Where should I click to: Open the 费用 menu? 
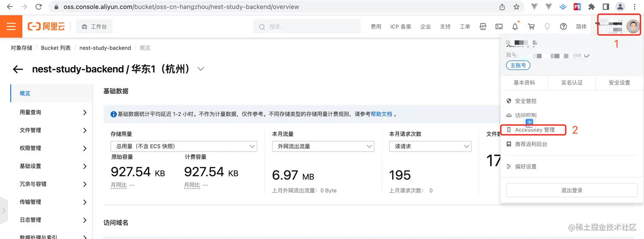[x=376, y=26]
